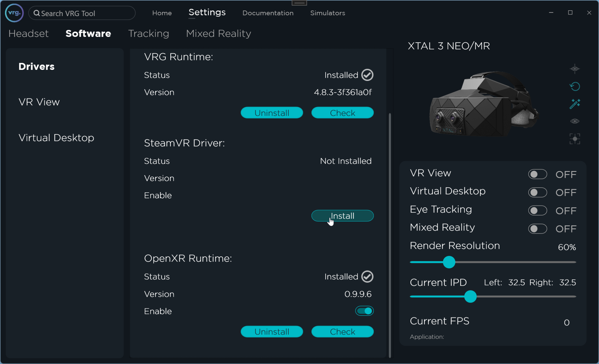599x364 pixels.
Task: Enable the VR View toggle
Action: click(x=538, y=174)
